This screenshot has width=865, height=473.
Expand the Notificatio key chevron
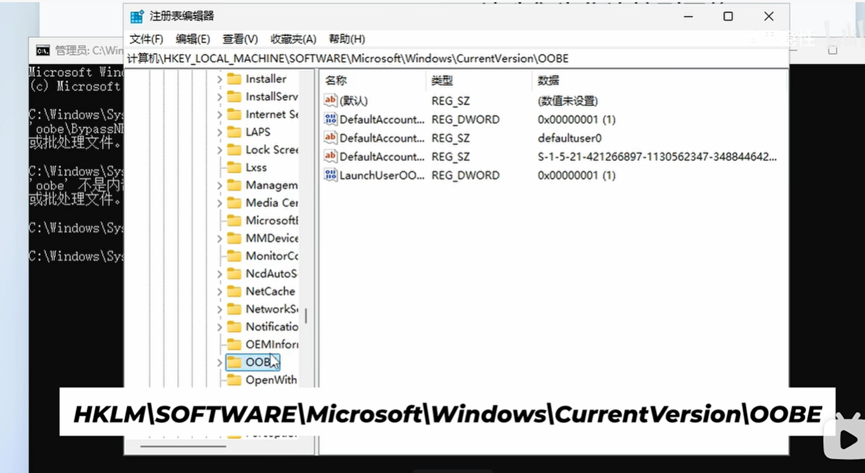220,327
